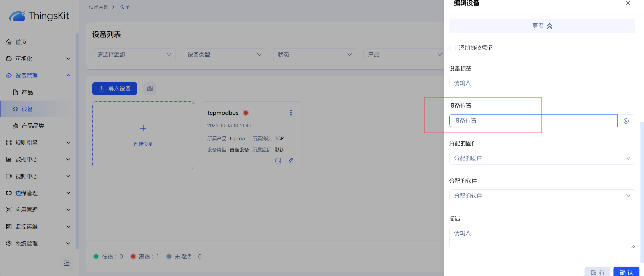This screenshot has height=276, width=644.
Task: Click the 确认 button
Action: [x=626, y=272]
